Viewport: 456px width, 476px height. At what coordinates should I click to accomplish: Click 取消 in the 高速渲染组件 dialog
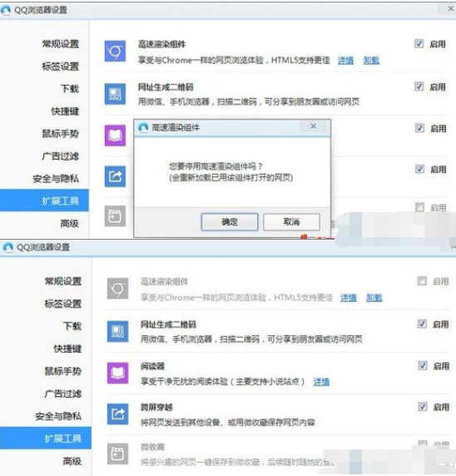(291, 222)
